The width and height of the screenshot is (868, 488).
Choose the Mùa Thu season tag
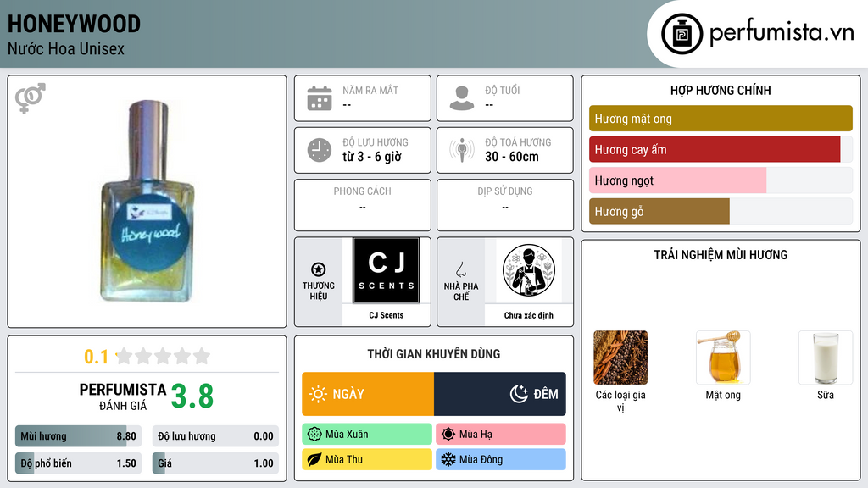coord(367,459)
